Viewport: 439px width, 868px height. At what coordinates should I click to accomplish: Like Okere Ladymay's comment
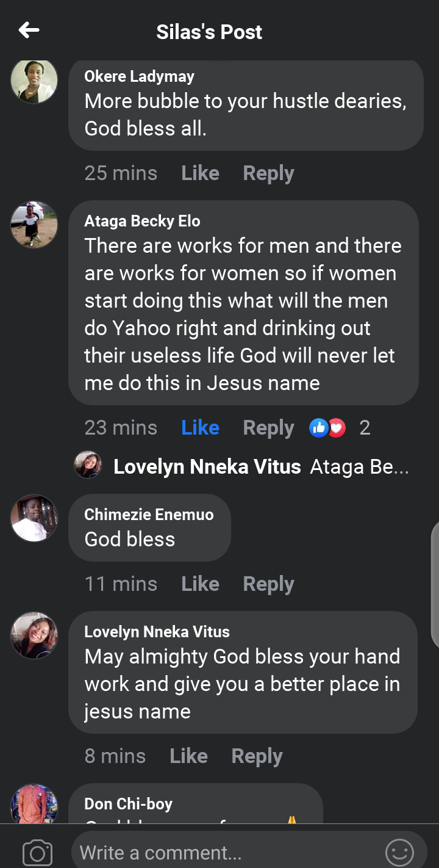[200, 173]
